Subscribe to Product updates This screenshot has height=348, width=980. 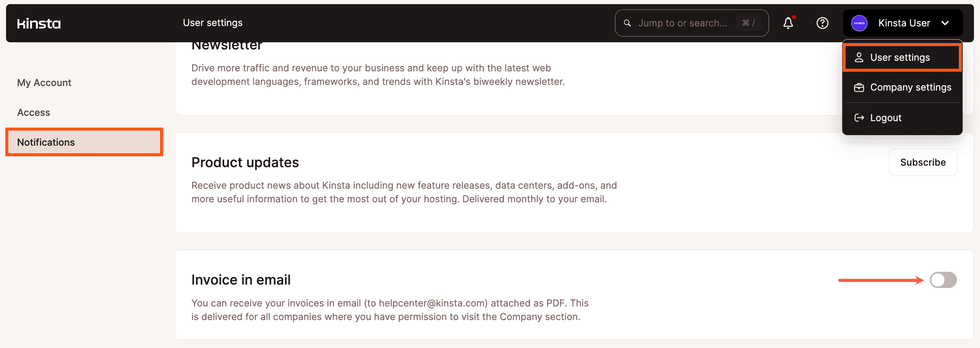pyautogui.click(x=923, y=162)
